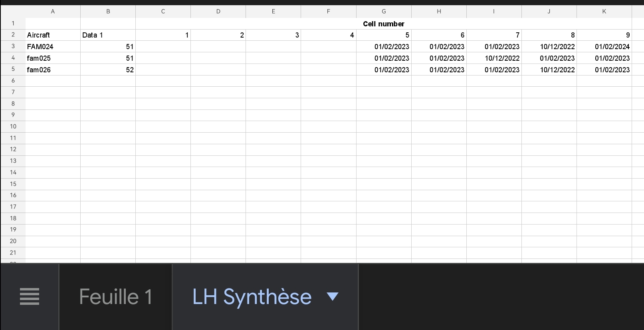Select column K date for fam026

coord(604,70)
